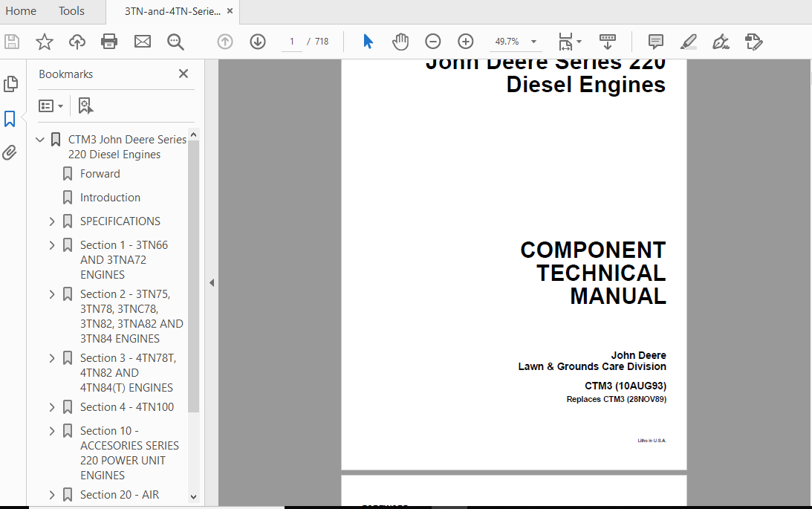Open the Forward bookmark
This screenshot has height=509, width=812.
(100, 174)
